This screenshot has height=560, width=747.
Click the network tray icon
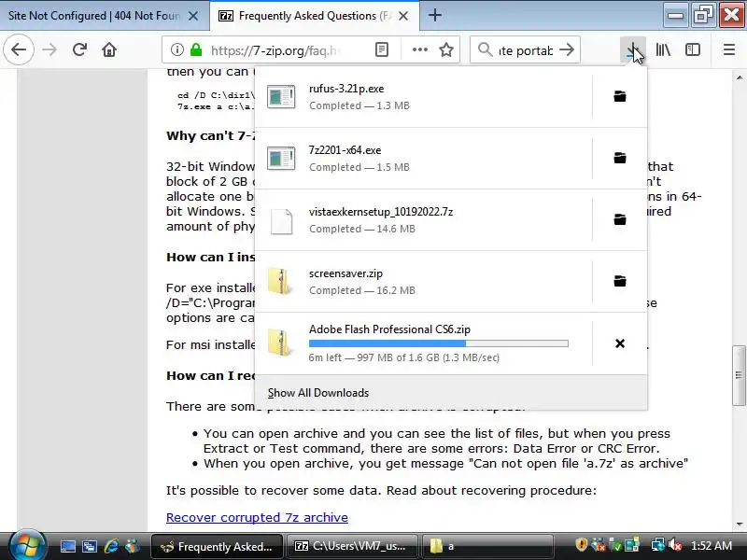pyautogui.click(x=658, y=544)
